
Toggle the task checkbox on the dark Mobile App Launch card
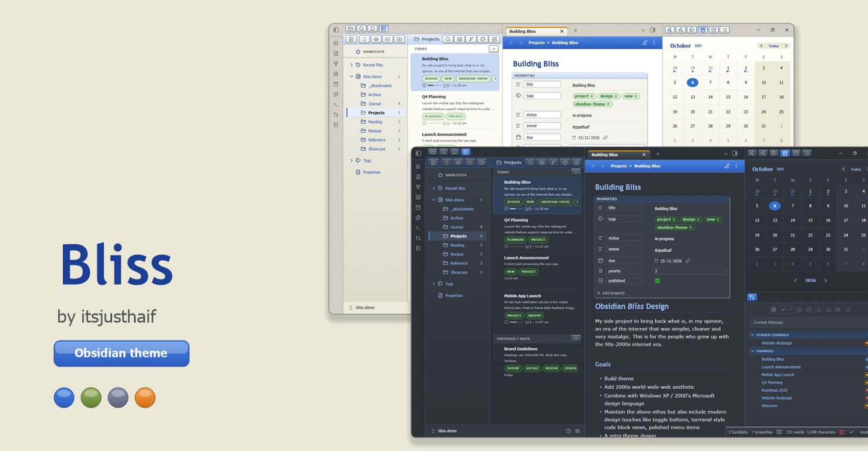click(507, 322)
